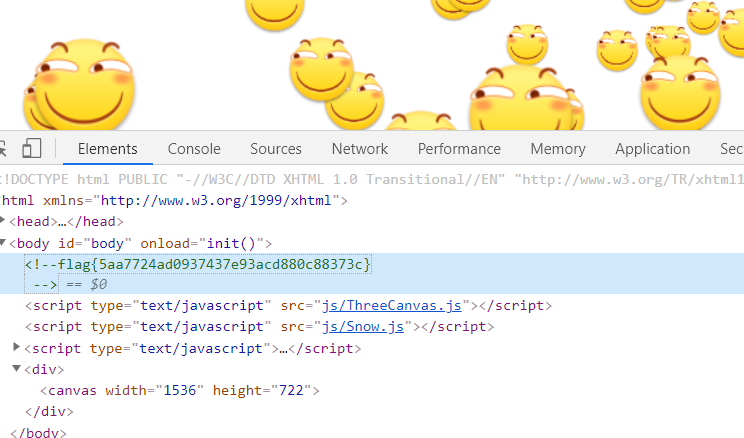The width and height of the screenshot is (744, 438).
Task: Open the Application tab
Action: pos(653,149)
